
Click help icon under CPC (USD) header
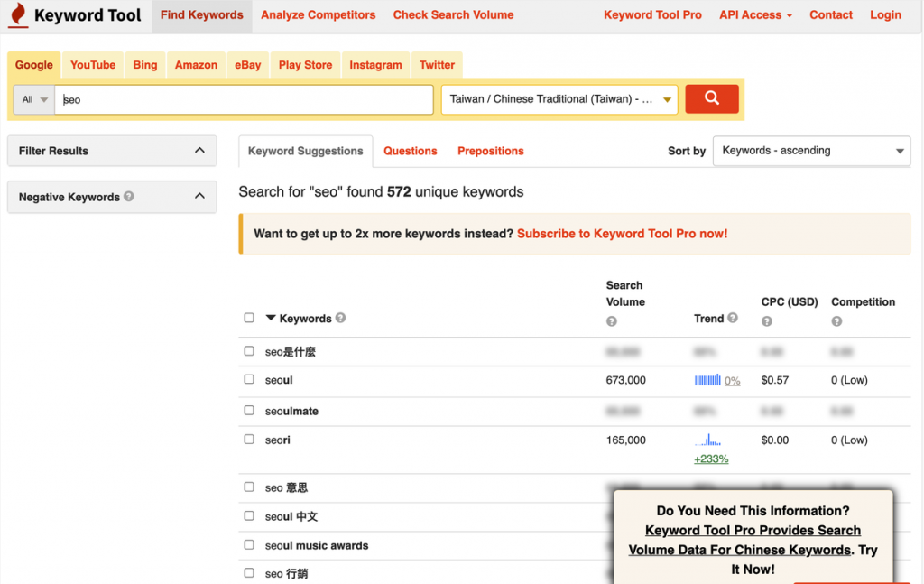(767, 321)
